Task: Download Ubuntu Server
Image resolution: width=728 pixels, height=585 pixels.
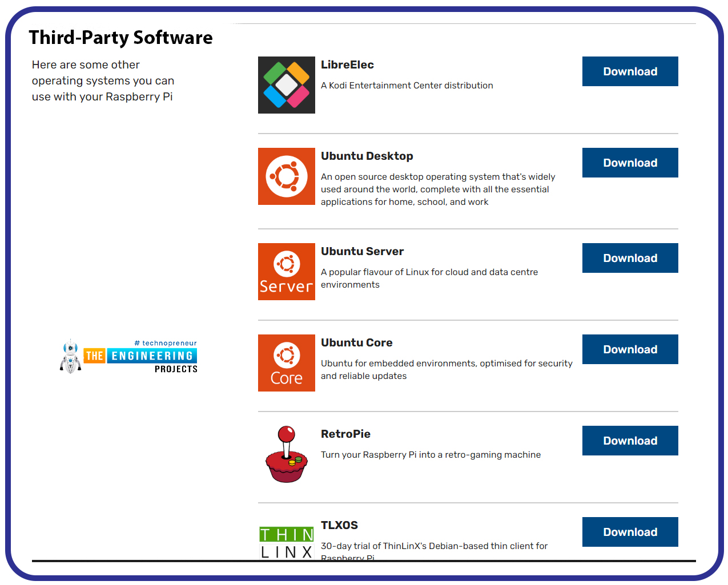Action: [630, 258]
